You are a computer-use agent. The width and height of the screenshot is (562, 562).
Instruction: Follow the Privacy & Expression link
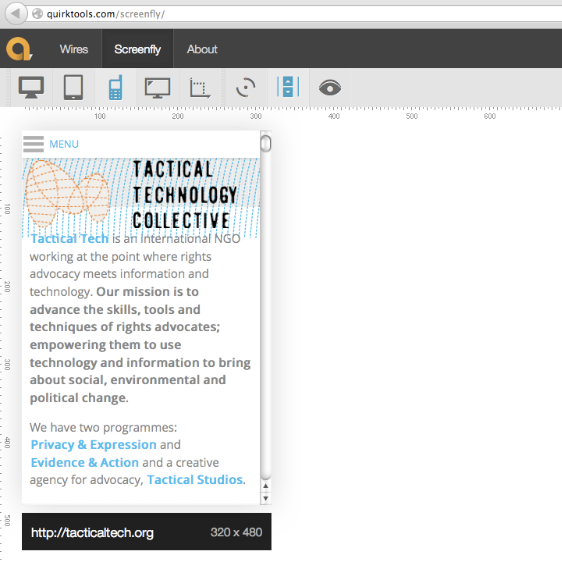coord(94,444)
